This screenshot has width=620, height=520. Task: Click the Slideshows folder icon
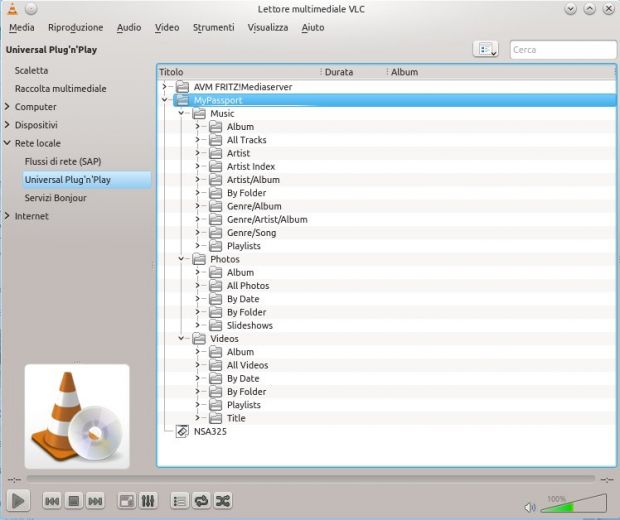tap(215, 325)
